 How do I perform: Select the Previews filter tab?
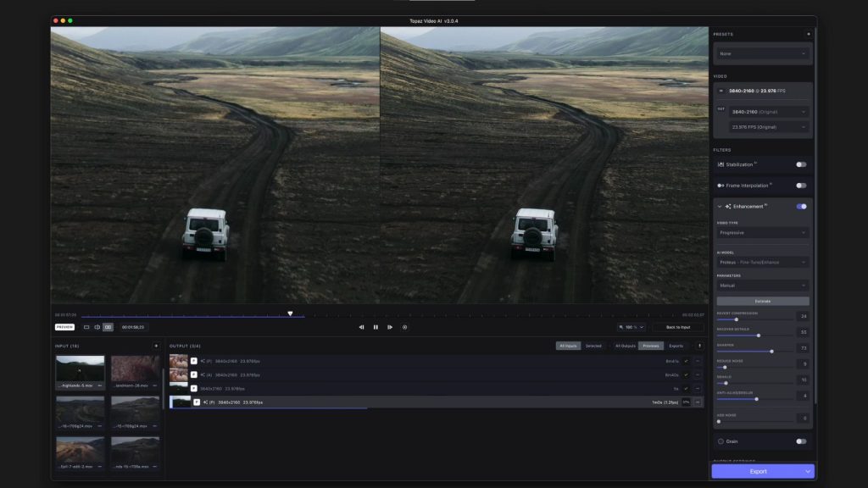[x=651, y=346]
